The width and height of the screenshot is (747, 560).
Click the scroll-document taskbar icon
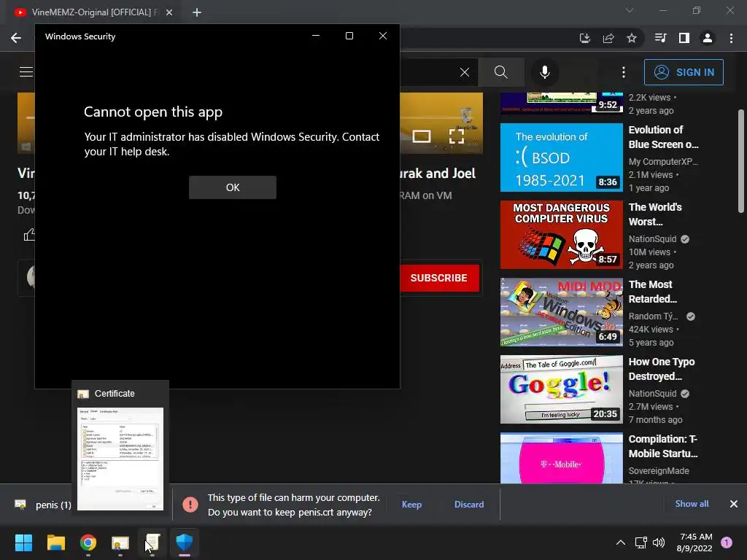(x=152, y=542)
